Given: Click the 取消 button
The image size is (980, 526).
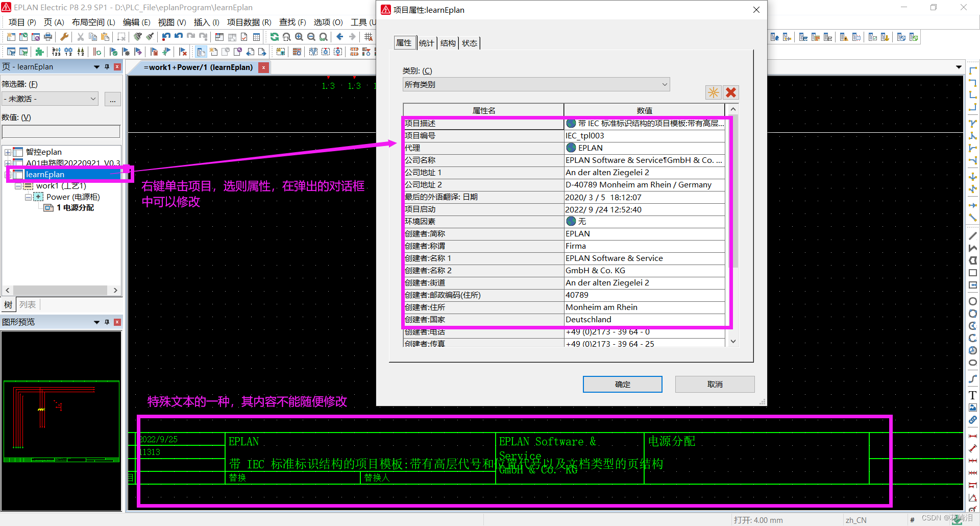Looking at the screenshot, I should click(x=715, y=385).
